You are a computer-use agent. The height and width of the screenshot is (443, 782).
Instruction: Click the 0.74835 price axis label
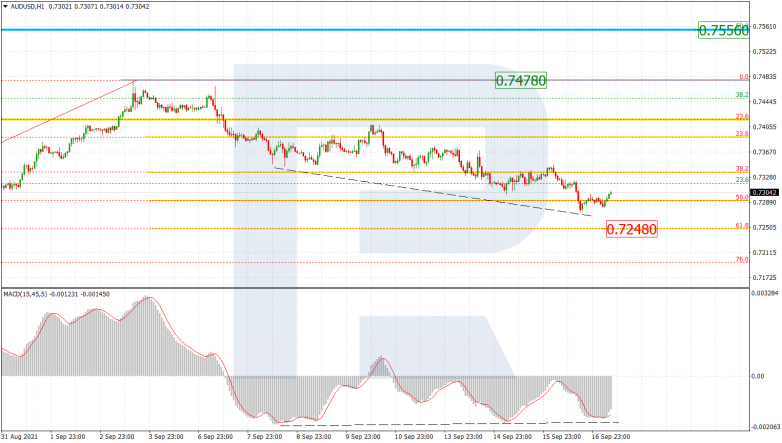coord(766,77)
